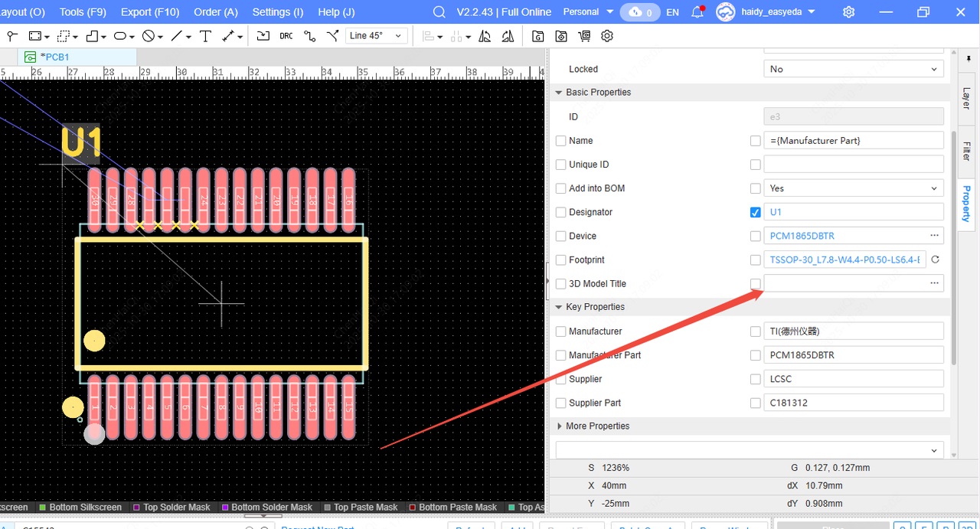Run the DRC check icon
Viewport: 980px width, 529px height.
click(286, 36)
